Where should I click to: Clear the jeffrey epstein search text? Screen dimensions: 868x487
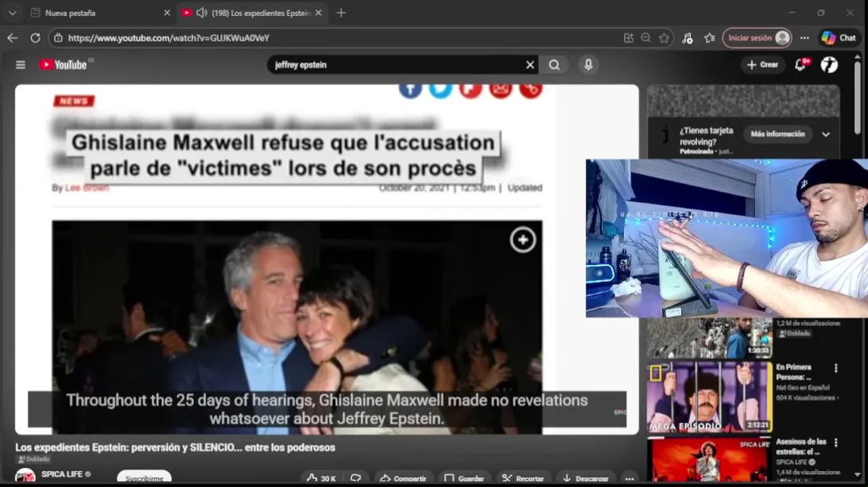pyautogui.click(x=530, y=65)
